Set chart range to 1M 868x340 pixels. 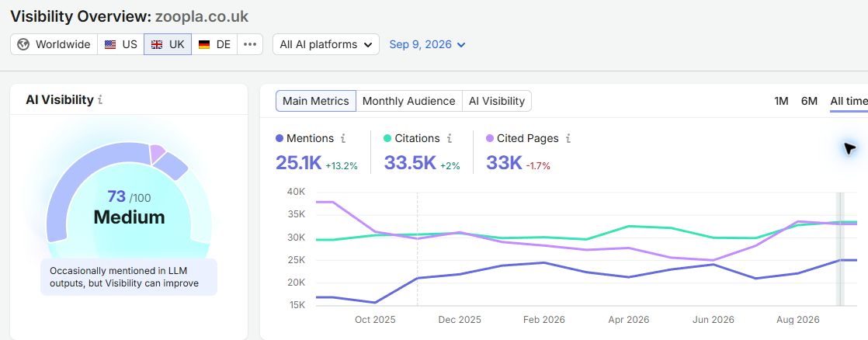click(781, 101)
